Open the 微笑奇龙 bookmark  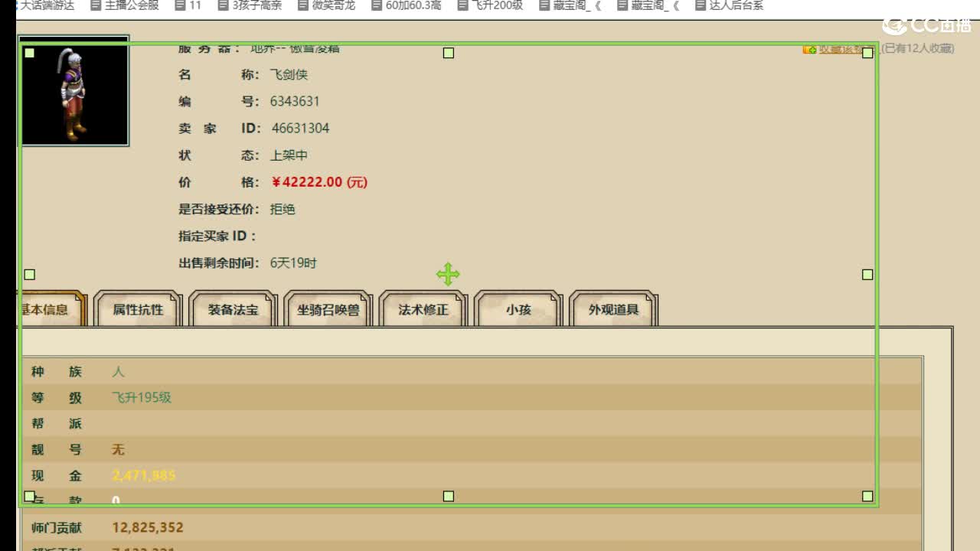[x=326, y=5]
